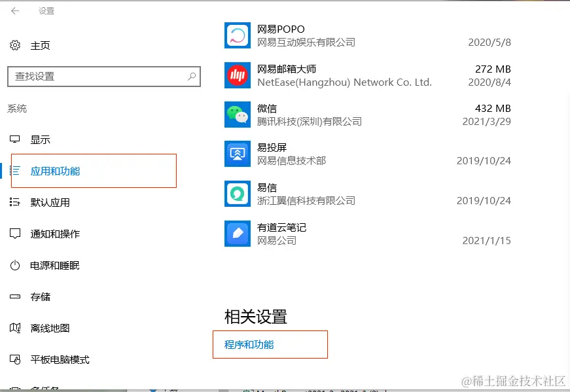This screenshot has height=392, width=570.
Task: Select the 网易邮箱大师 app entry
Action: pyautogui.click(x=368, y=75)
